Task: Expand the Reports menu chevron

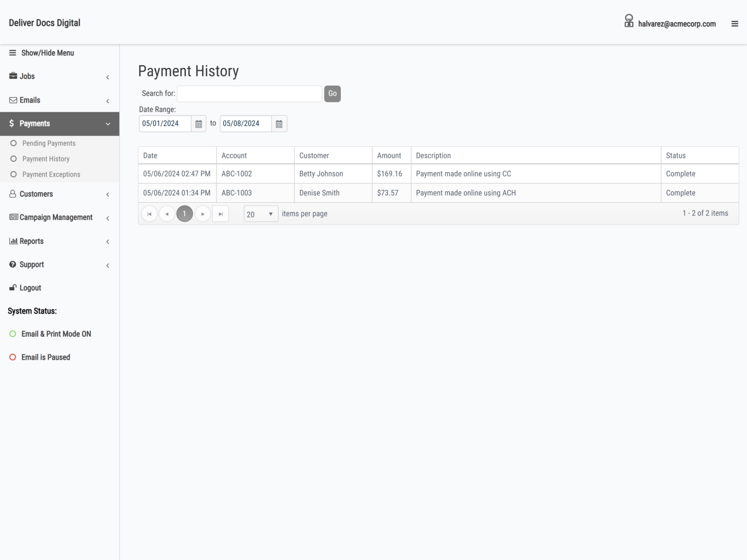Action: 107,242
